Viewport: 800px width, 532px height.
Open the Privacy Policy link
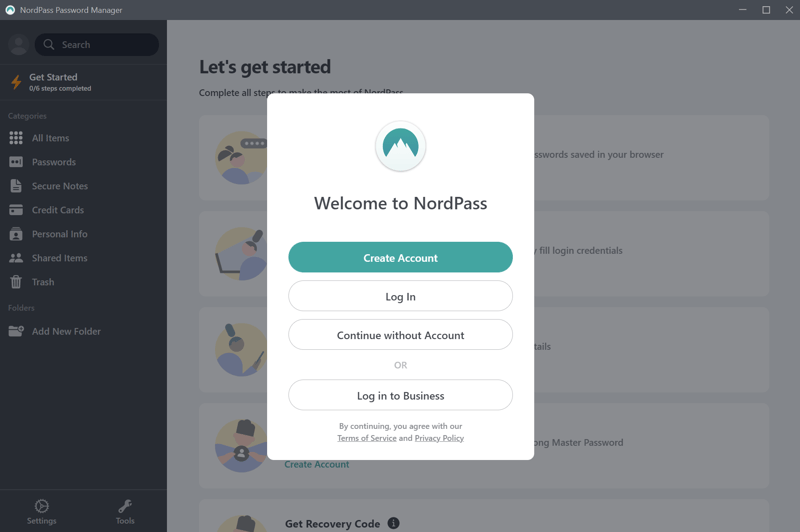439,438
